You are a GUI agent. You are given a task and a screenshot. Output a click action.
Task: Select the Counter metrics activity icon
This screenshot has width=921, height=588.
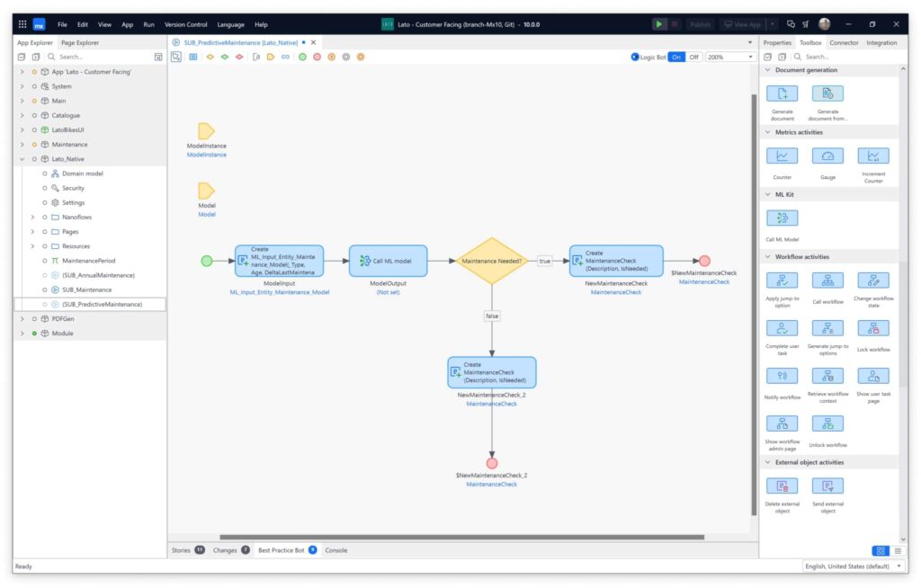pyautogui.click(x=782, y=156)
